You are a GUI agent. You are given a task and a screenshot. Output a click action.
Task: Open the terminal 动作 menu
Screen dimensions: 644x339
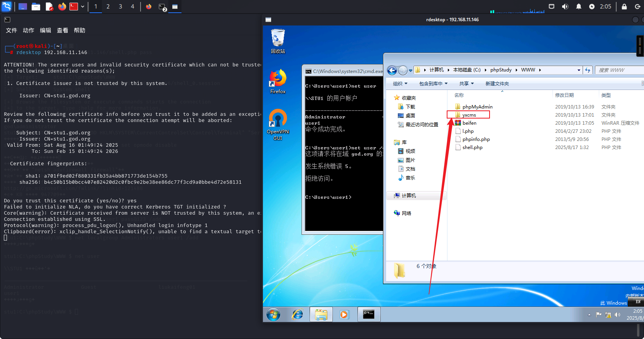pos(28,30)
